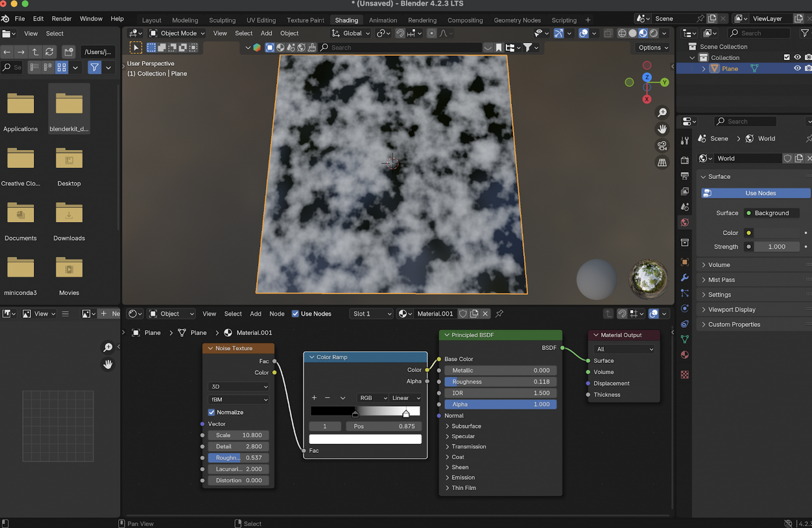Open the fBM noise type dropdown

click(239, 399)
